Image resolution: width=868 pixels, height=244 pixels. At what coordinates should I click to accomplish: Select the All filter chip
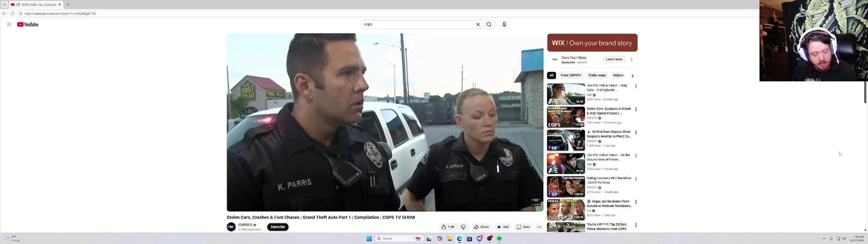point(551,75)
